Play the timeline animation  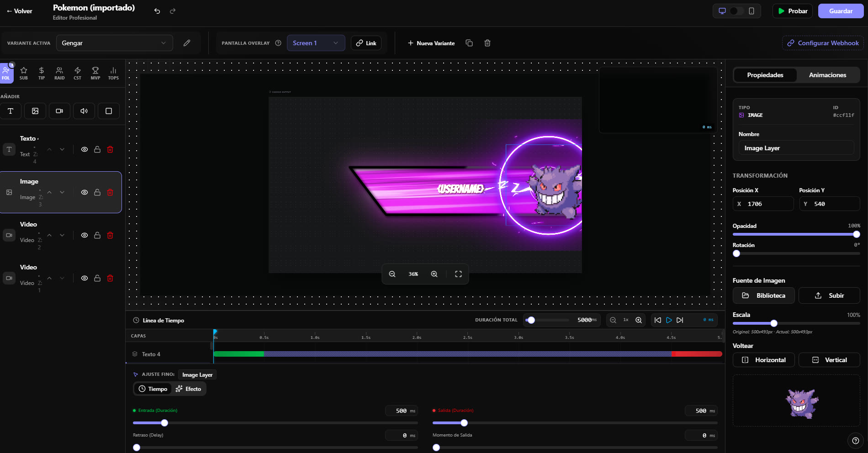pyautogui.click(x=669, y=320)
